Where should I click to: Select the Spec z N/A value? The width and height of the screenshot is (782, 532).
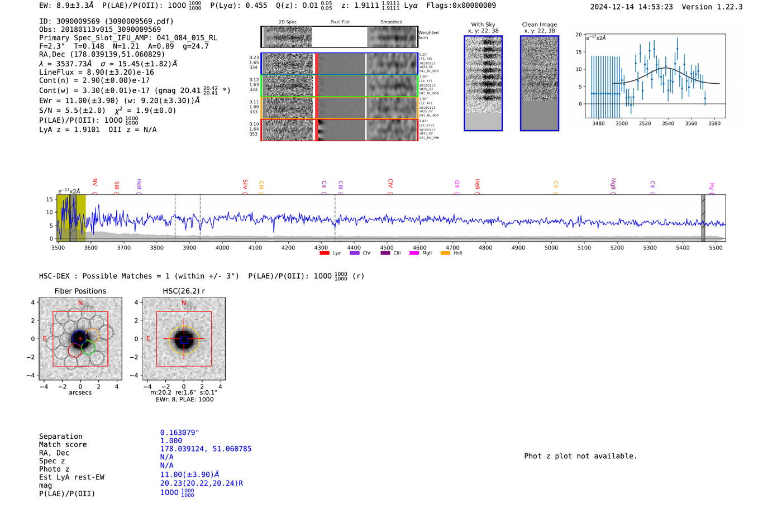166,457
